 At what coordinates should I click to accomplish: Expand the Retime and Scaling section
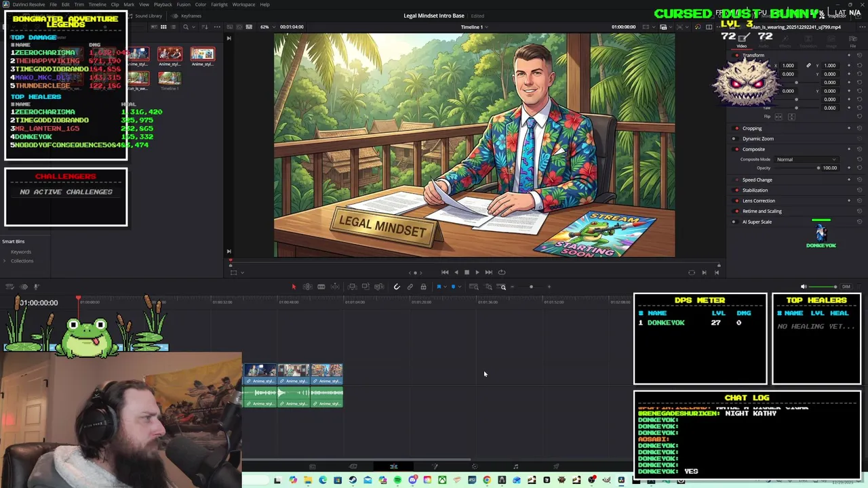tap(762, 211)
